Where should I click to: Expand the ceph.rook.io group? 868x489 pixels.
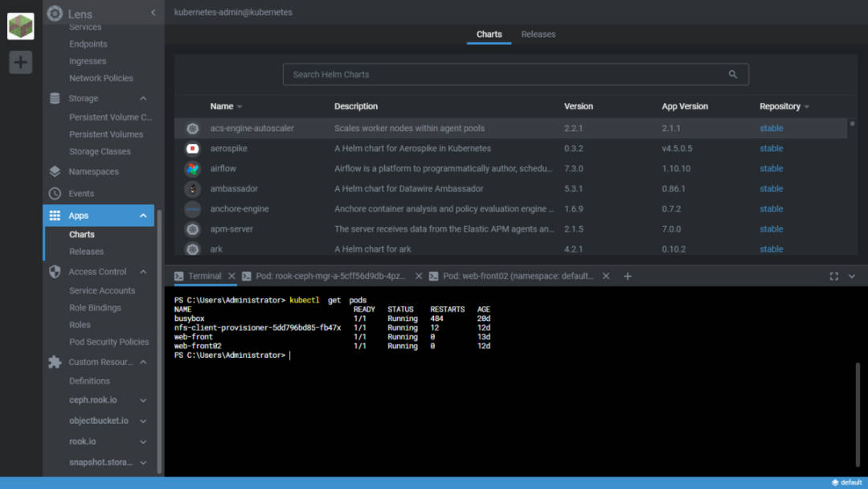(143, 401)
